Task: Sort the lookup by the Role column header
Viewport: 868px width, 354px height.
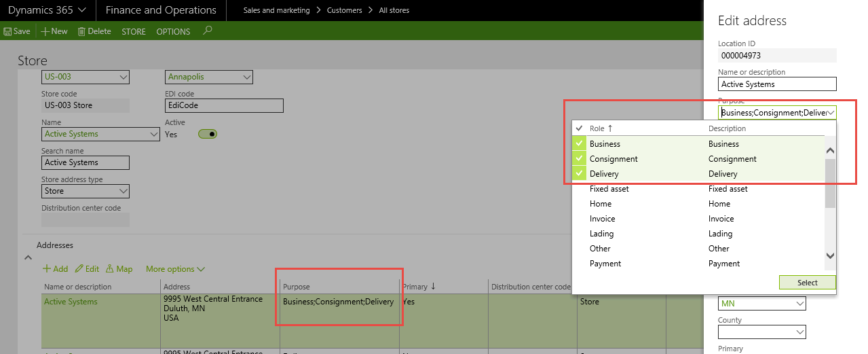Action: [x=597, y=128]
